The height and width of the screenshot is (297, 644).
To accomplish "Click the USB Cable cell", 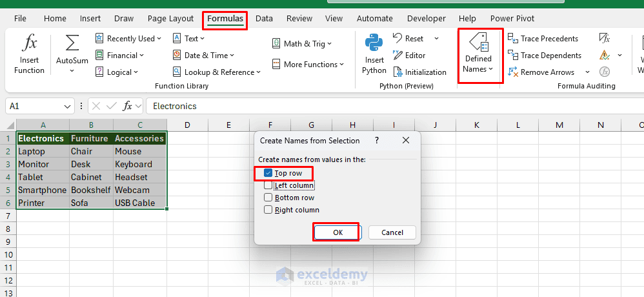I will 140,203.
